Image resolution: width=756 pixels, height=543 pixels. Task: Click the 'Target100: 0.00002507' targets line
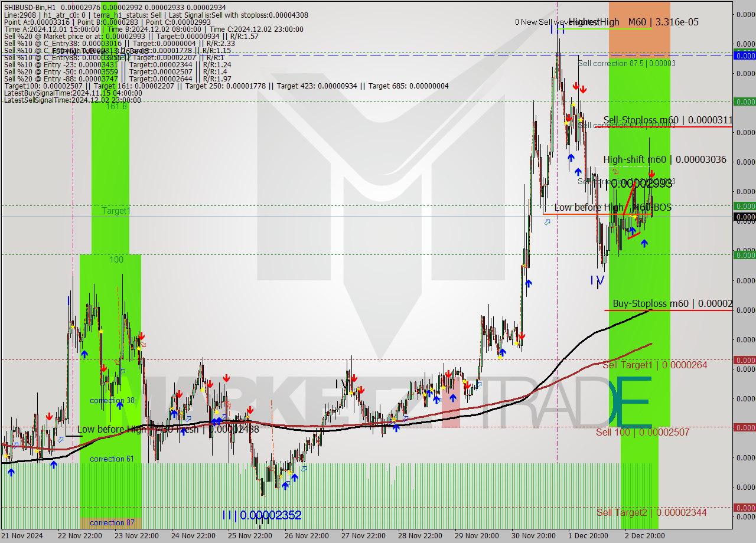226,86
